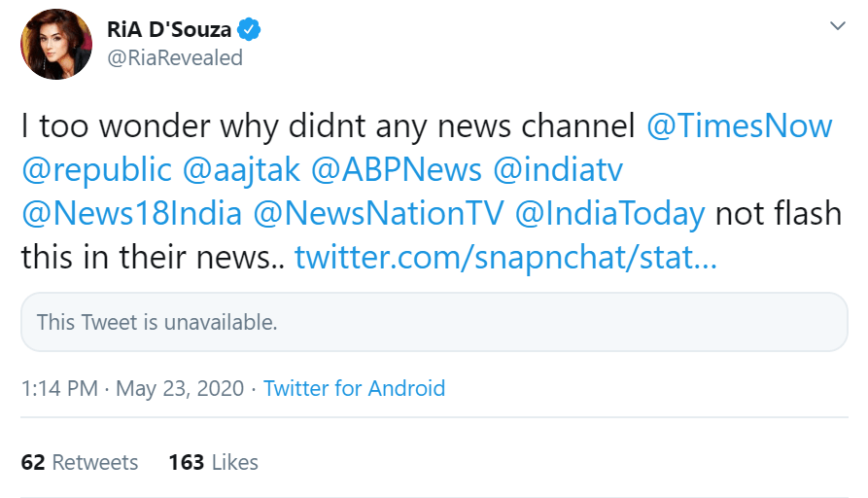868x498 pixels.
Task: Show the 163 Likes list
Action: point(213,462)
